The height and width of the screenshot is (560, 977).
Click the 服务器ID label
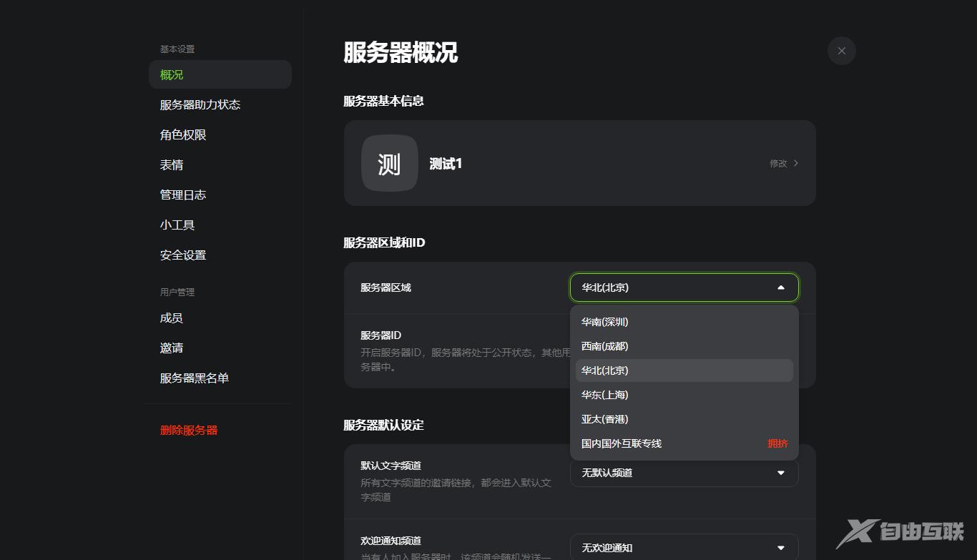click(381, 335)
